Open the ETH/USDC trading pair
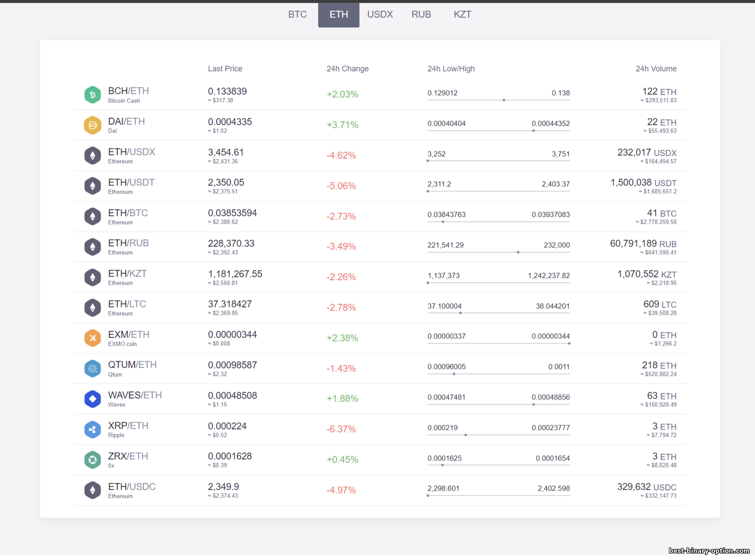This screenshot has height=560, width=755. point(380,491)
